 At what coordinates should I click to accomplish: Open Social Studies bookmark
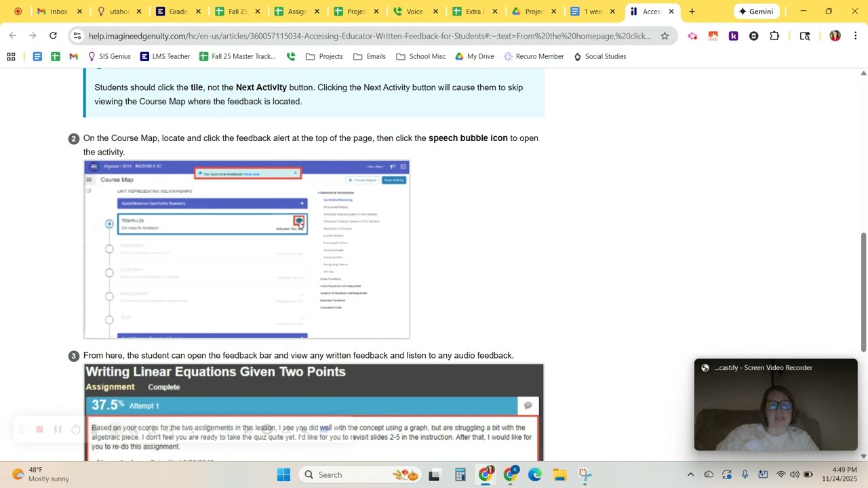tap(599, 56)
